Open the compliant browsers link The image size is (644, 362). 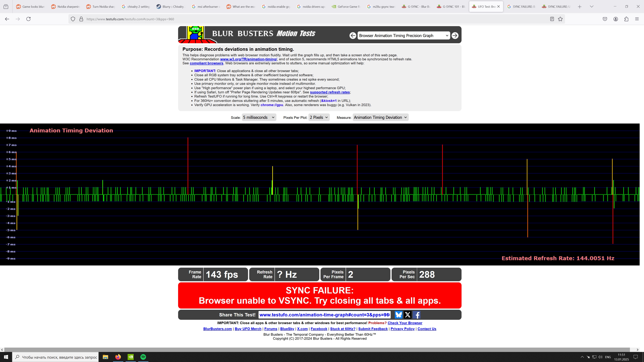coord(206,63)
